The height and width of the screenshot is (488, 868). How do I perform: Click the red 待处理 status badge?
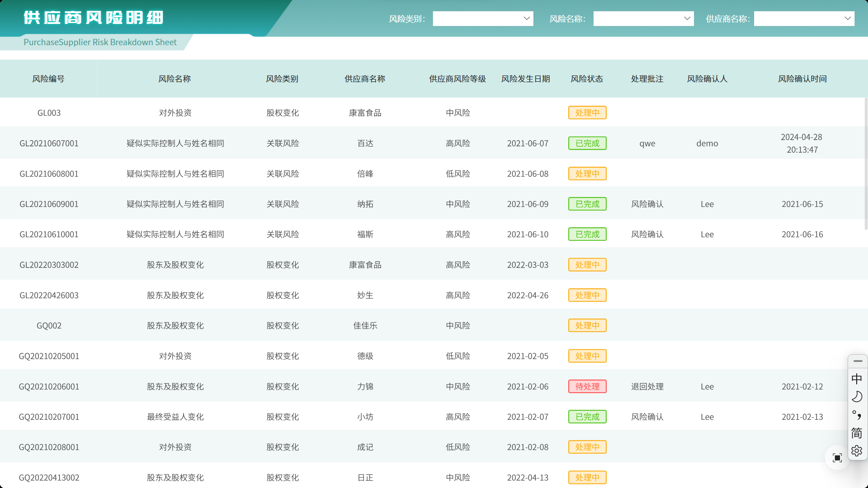tap(587, 386)
